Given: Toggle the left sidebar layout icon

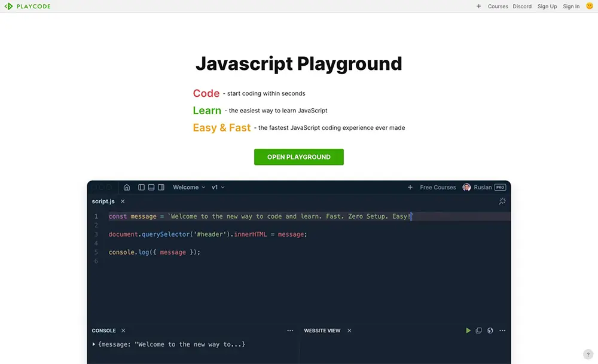Looking at the screenshot, I should click(x=141, y=187).
